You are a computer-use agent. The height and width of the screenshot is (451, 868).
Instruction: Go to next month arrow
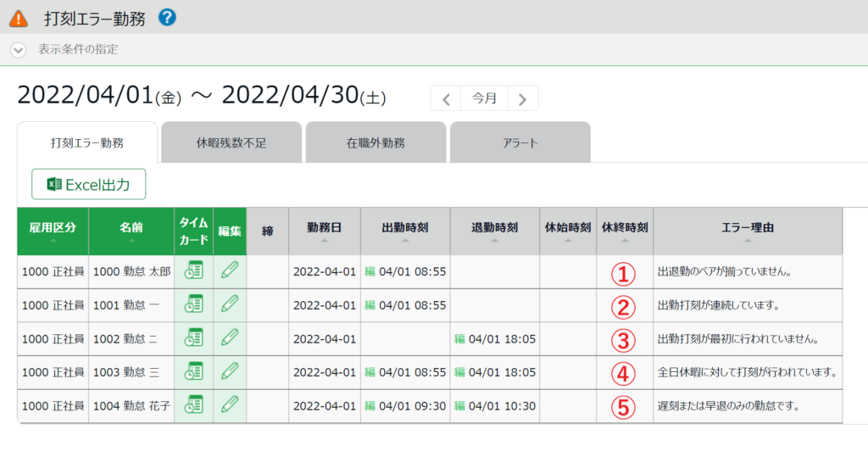point(522,98)
